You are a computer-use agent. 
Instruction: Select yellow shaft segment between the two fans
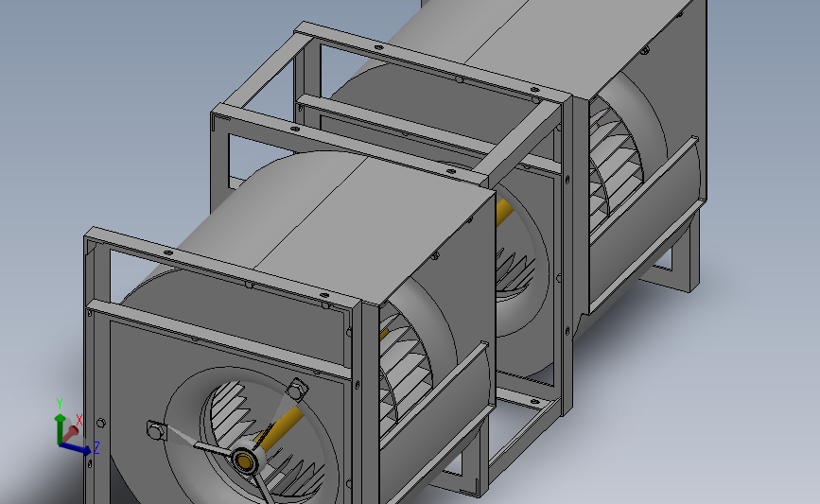[x=503, y=210]
